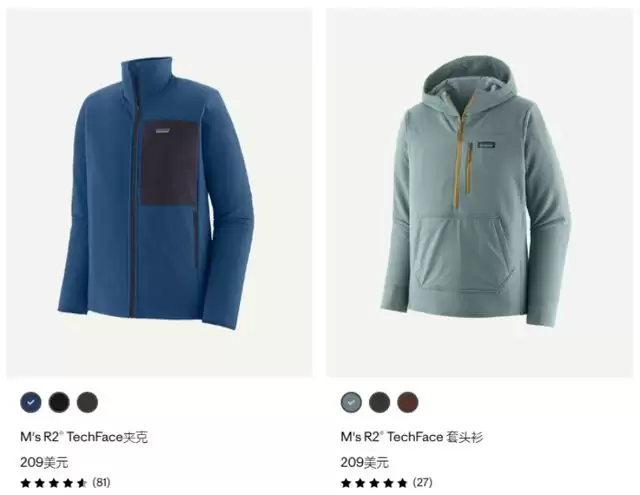Screen dimensions: 640x495
Task: Open the blue TechFace jacket product image
Action: pos(160,193)
